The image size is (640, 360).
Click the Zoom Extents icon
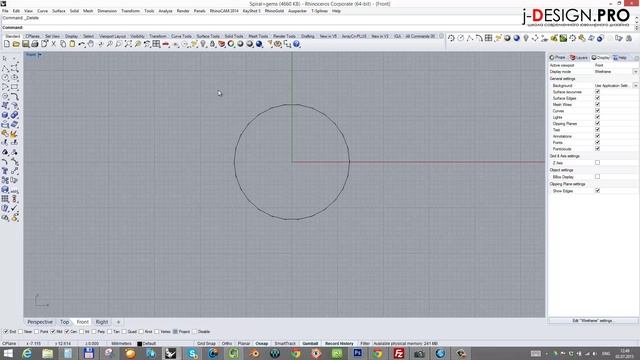pos(128,44)
